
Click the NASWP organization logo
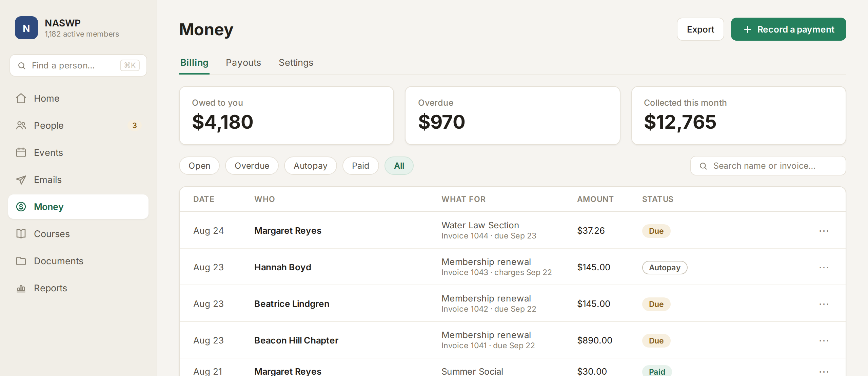coord(26,28)
